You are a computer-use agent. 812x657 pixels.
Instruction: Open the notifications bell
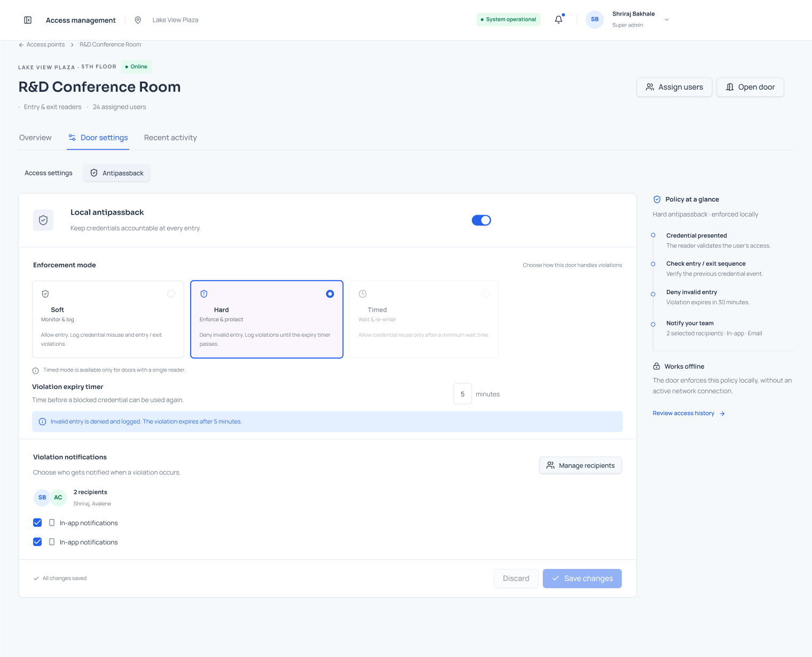[x=558, y=20]
